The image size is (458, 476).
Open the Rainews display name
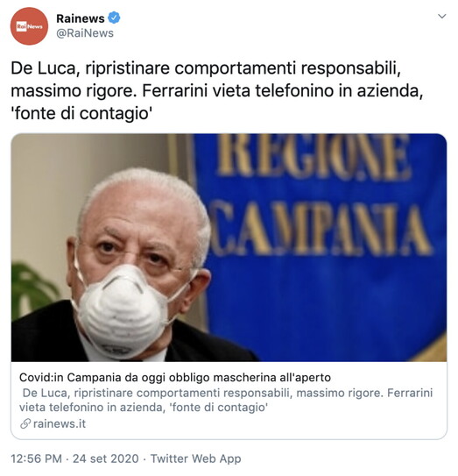pyautogui.click(x=81, y=18)
